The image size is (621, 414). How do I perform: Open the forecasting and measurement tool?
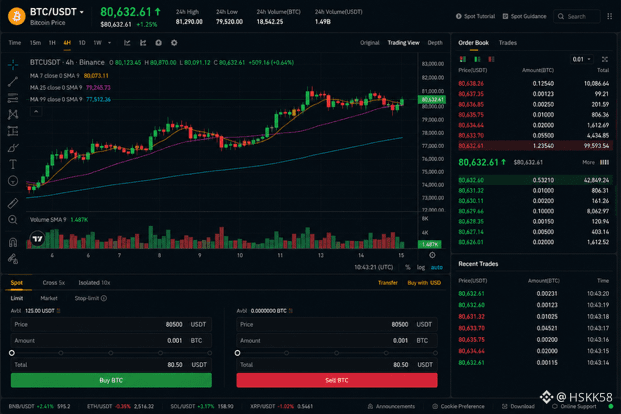[x=13, y=131]
